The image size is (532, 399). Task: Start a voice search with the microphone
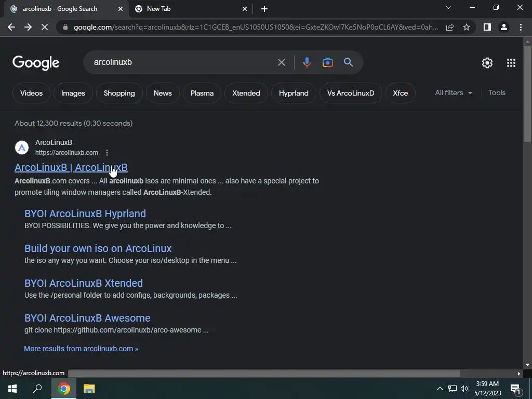pyautogui.click(x=307, y=62)
